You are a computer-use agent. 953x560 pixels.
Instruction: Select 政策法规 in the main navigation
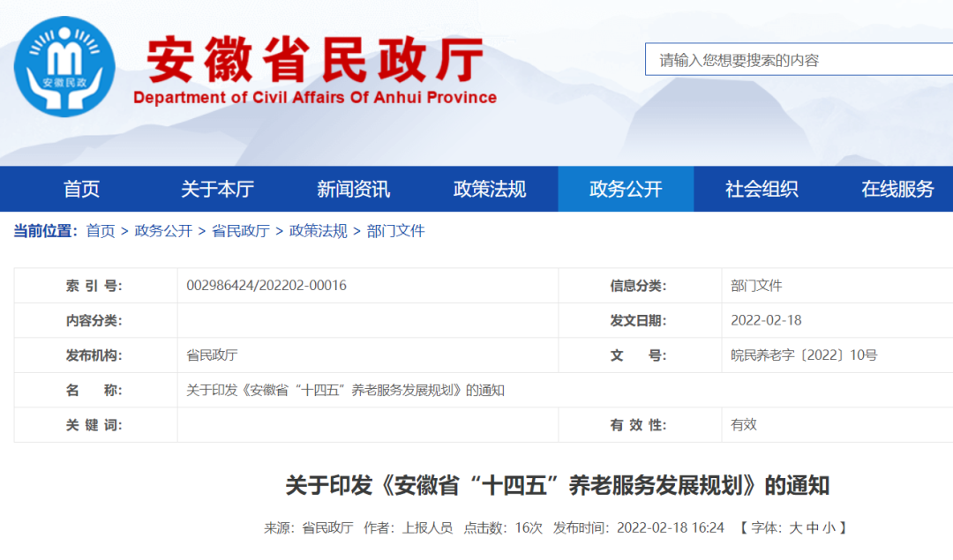pos(489,189)
